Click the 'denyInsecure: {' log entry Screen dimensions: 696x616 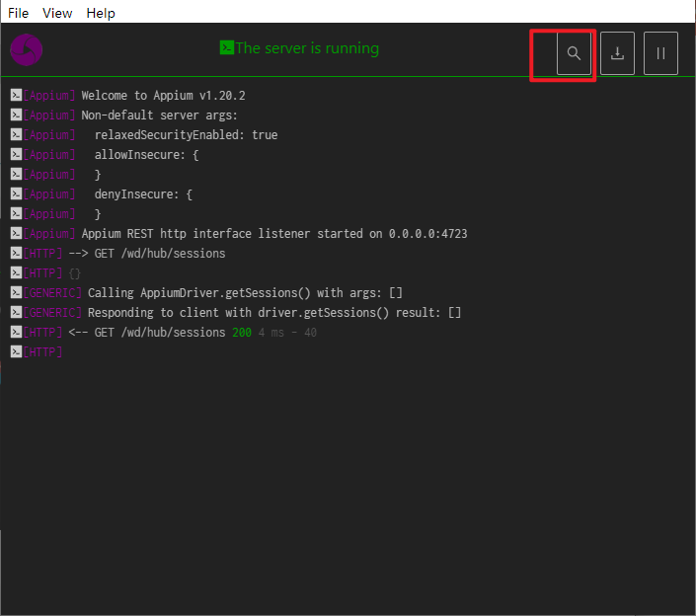(x=143, y=194)
